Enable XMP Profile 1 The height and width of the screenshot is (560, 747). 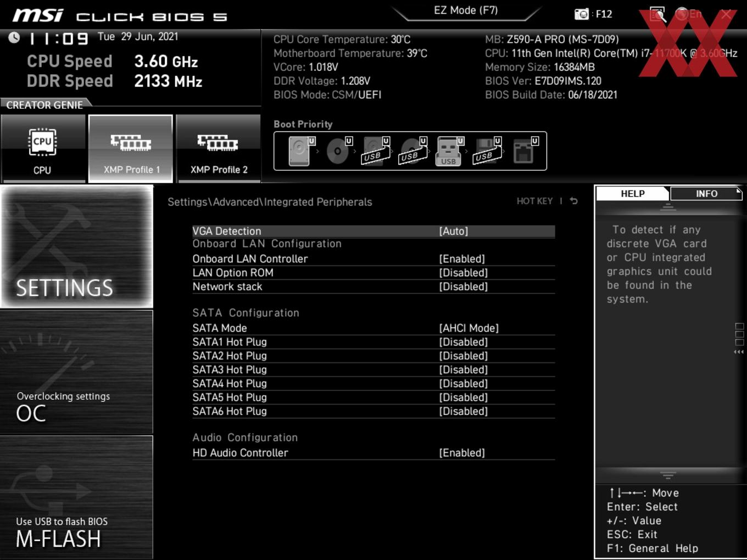tap(131, 148)
